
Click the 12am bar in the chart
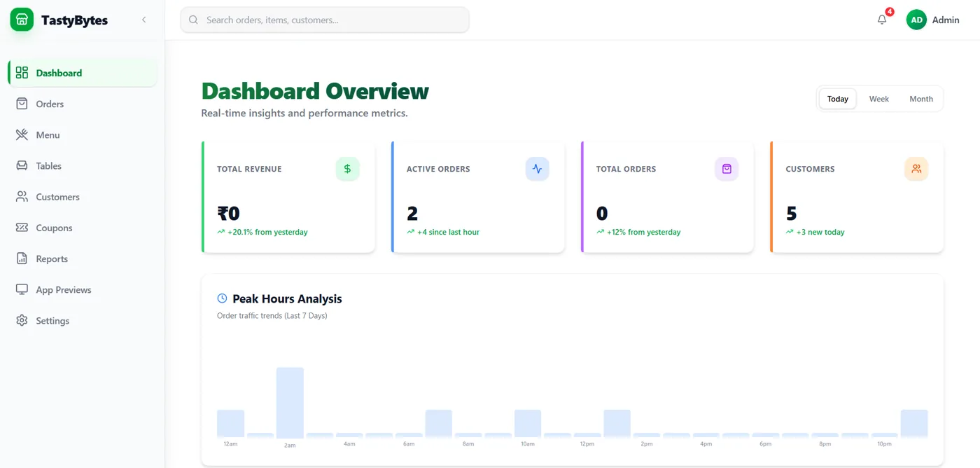(x=230, y=424)
